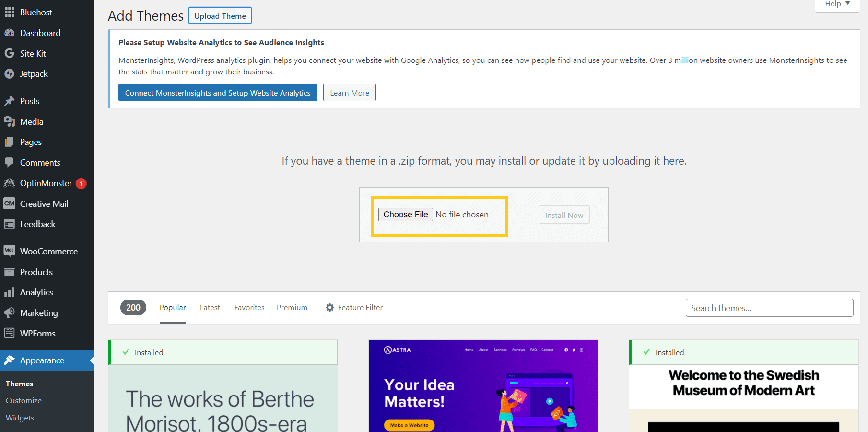Click Connect MonsterInsights and Setup Website Analytics
The width and height of the screenshot is (868, 432).
click(x=218, y=93)
